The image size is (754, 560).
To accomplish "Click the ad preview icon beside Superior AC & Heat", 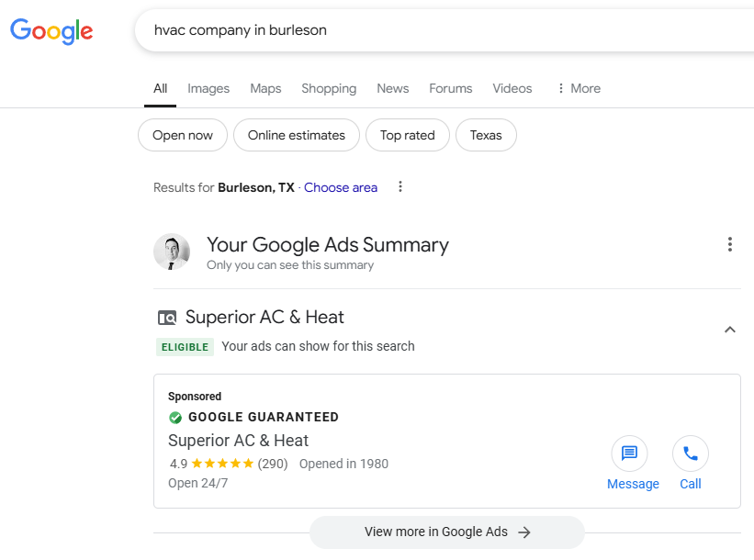I will tap(167, 318).
